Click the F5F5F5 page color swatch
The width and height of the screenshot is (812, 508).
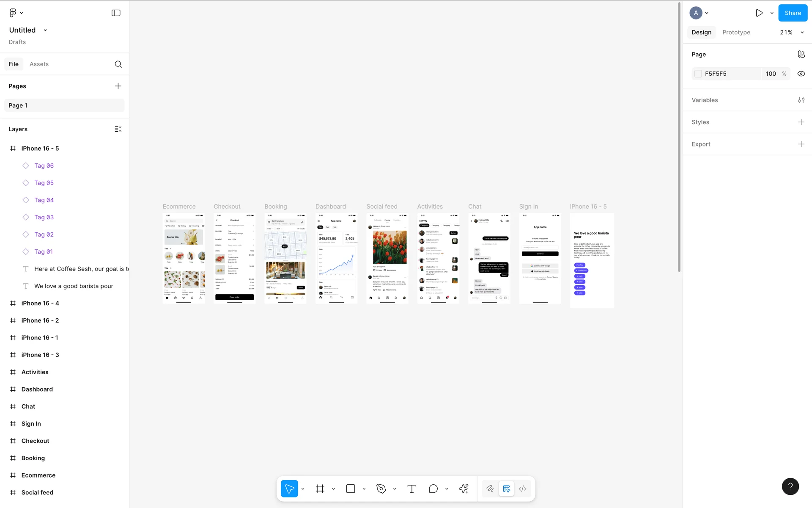click(x=698, y=74)
